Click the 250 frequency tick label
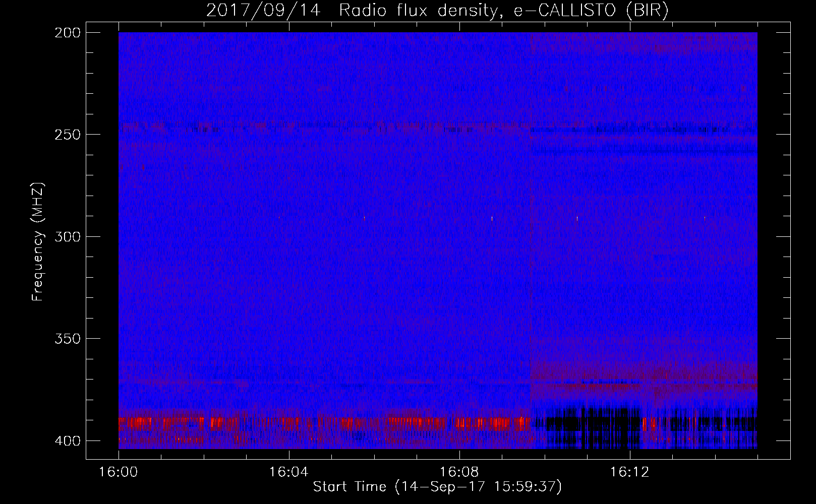816x504 pixels. 67,135
